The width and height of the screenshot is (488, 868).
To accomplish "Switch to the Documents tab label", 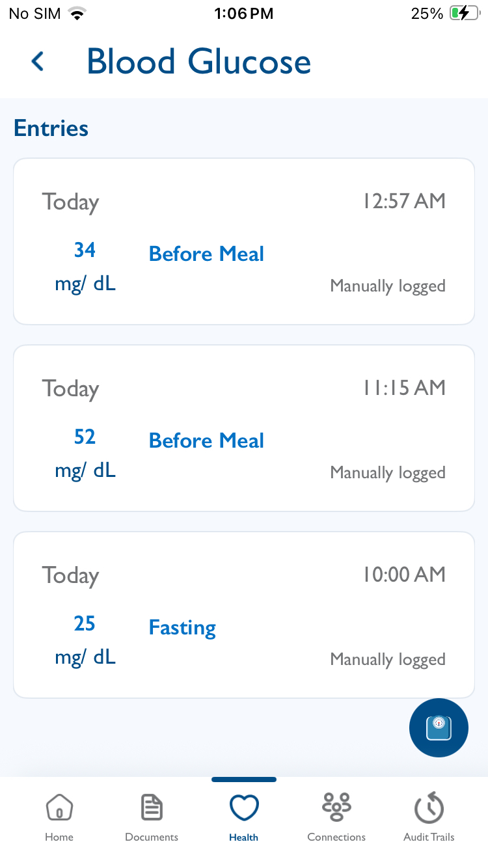I will [152, 837].
